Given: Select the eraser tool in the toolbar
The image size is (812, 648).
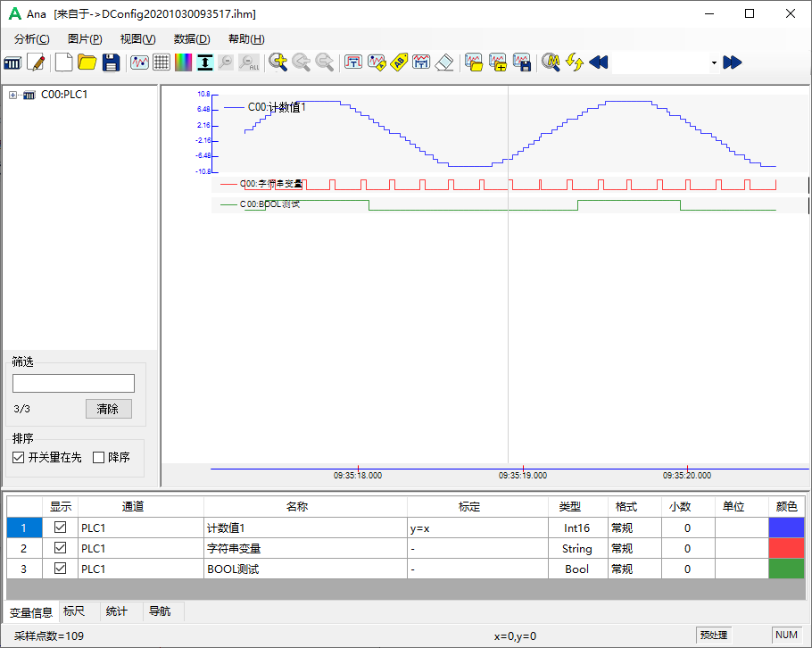Looking at the screenshot, I should pos(443,62).
